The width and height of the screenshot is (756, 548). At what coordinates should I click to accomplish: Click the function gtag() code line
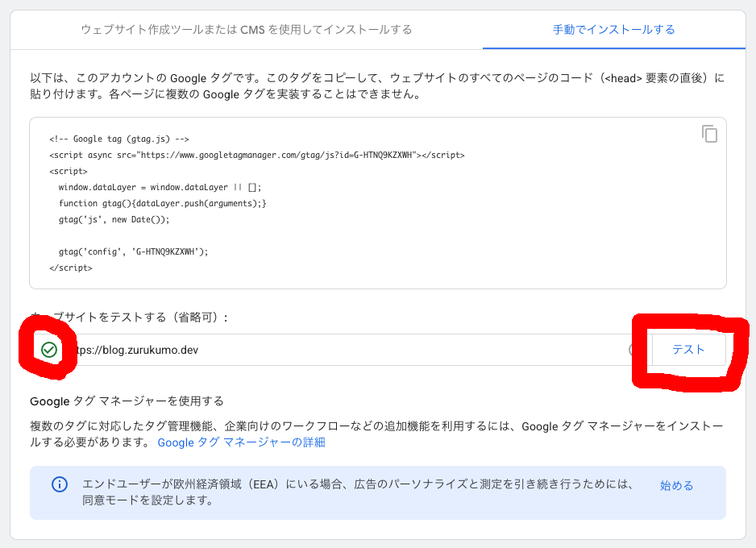point(163,203)
